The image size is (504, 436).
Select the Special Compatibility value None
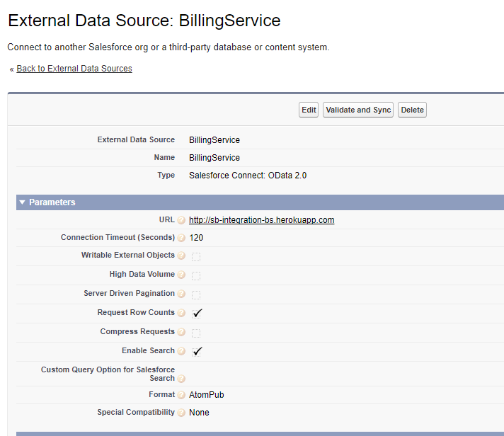tap(199, 413)
